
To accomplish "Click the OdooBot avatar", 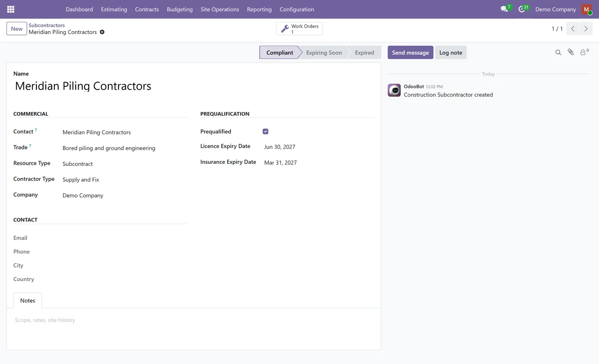I will [x=394, y=90].
